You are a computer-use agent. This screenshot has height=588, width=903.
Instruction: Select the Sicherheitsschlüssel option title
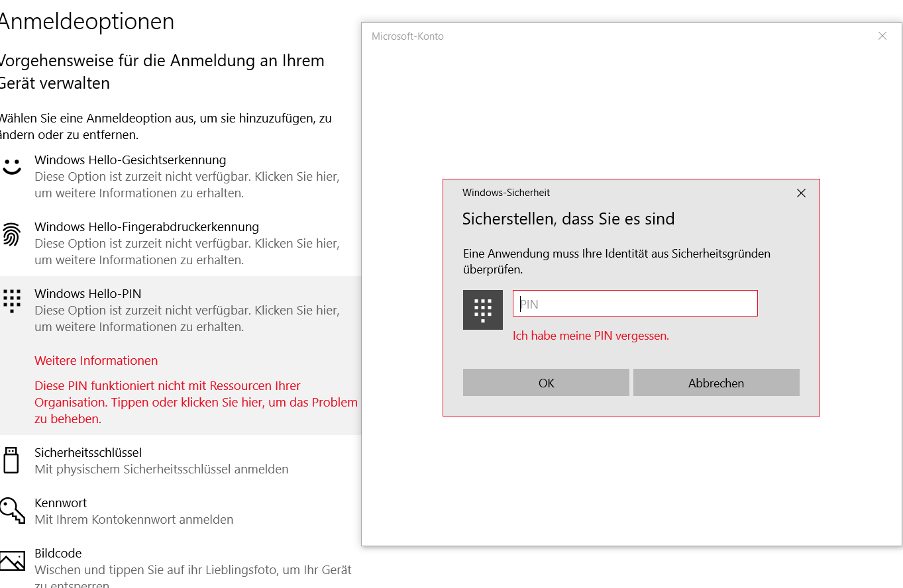[x=88, y=453]
